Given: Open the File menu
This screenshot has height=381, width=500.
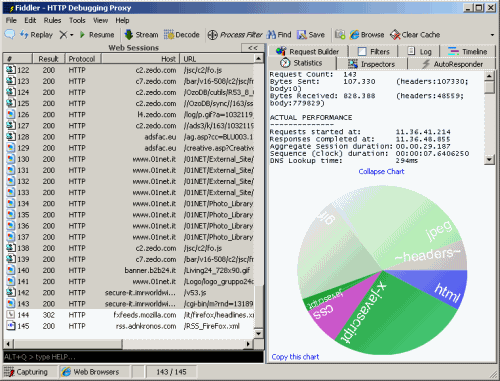Looking at the screenshot, I should click(x=11, y=20).
